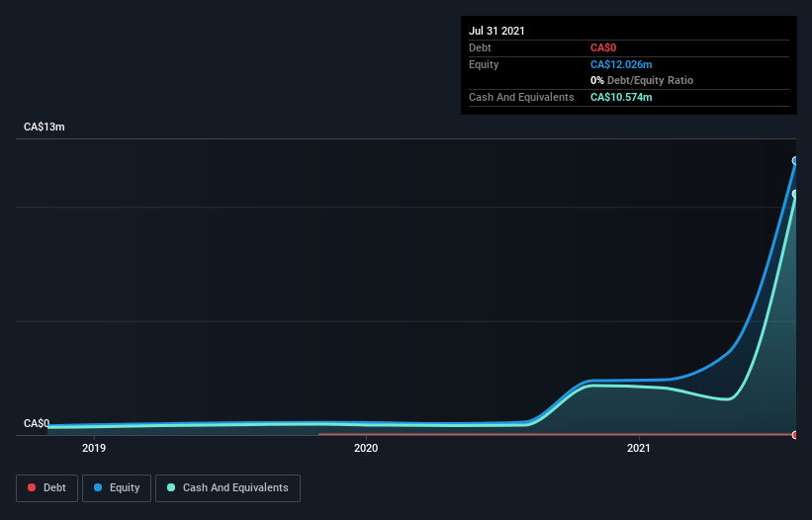Click the 0% Debt/Equity Ratio text
This screenshot has height=520, width=812.
(642, 80)
